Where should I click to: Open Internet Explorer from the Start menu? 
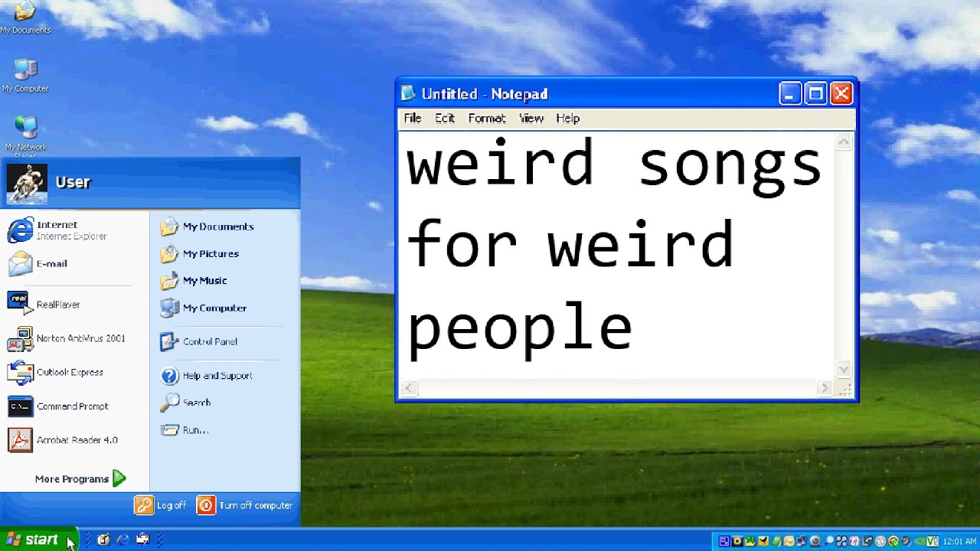57,230
